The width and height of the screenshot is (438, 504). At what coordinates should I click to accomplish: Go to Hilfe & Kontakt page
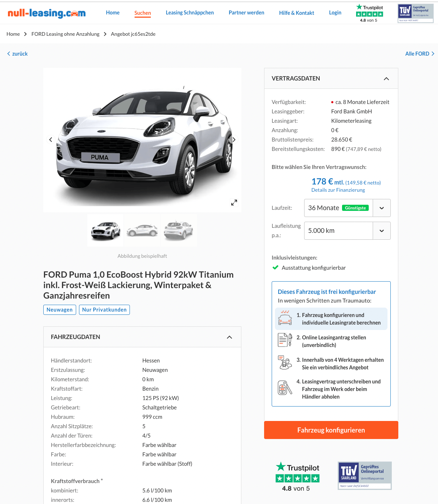(297, 13)
